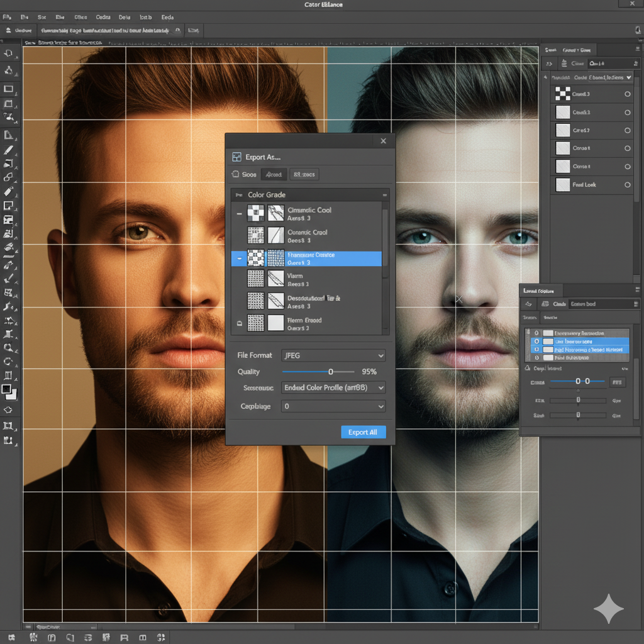Click the first tool at top of toolbar
This screenshot has height=644, width=644.
(9, 55)
